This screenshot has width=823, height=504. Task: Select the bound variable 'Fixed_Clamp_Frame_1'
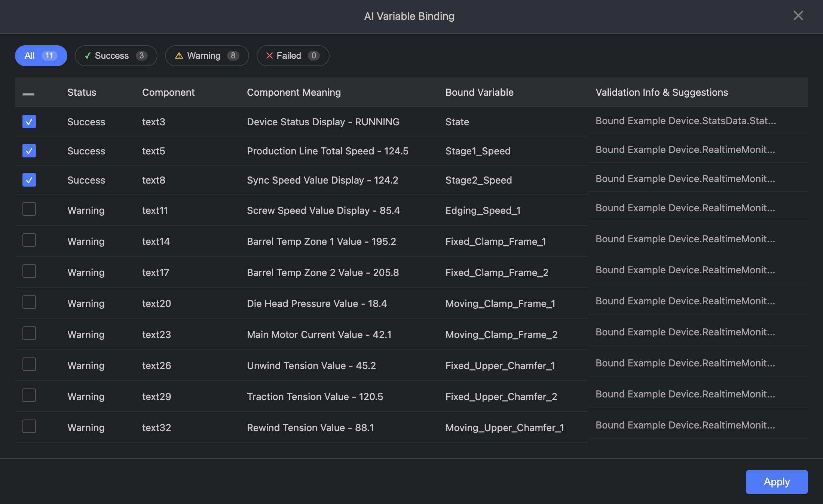point(496,242)
